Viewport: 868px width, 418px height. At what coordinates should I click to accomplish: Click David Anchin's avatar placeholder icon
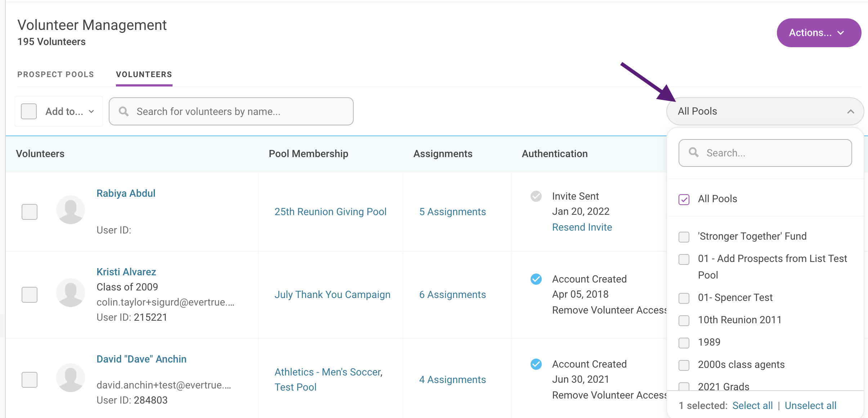point(71,378)
